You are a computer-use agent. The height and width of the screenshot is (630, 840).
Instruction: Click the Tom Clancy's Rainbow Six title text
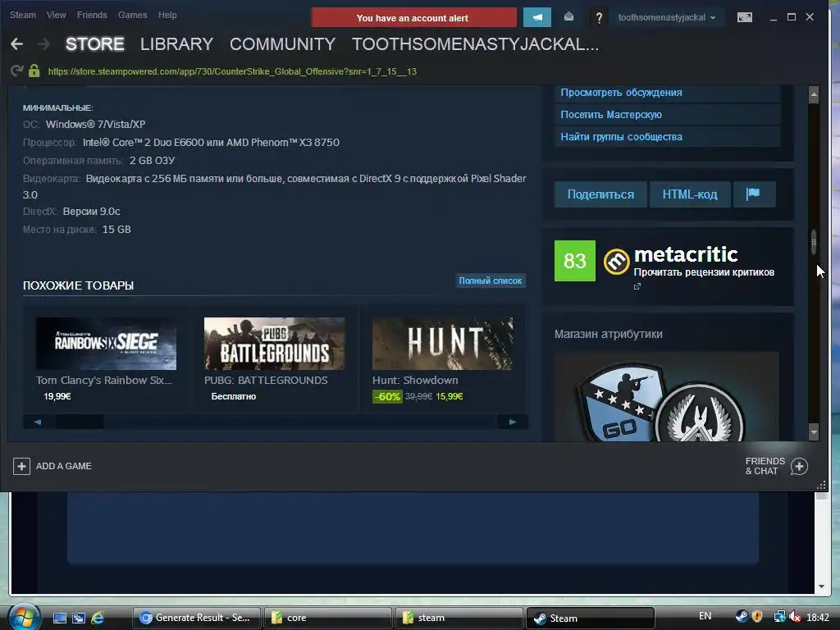point(104,380)
